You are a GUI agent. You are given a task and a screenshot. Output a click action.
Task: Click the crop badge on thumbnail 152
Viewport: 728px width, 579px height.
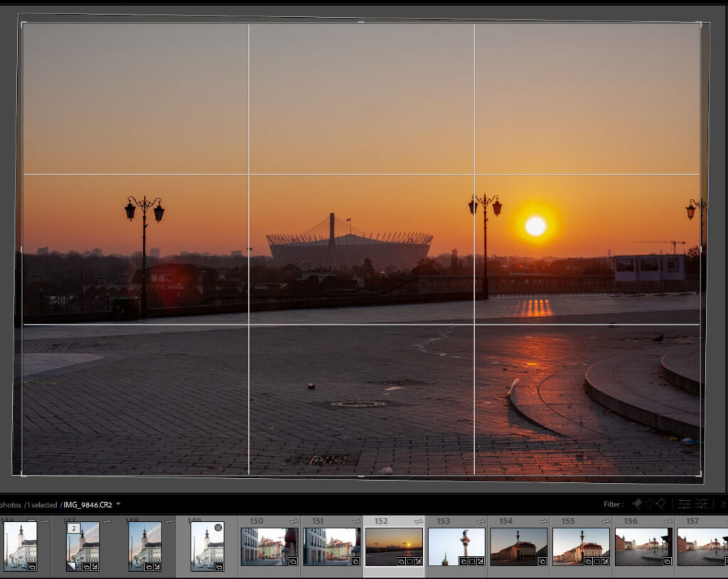point(409,561)
